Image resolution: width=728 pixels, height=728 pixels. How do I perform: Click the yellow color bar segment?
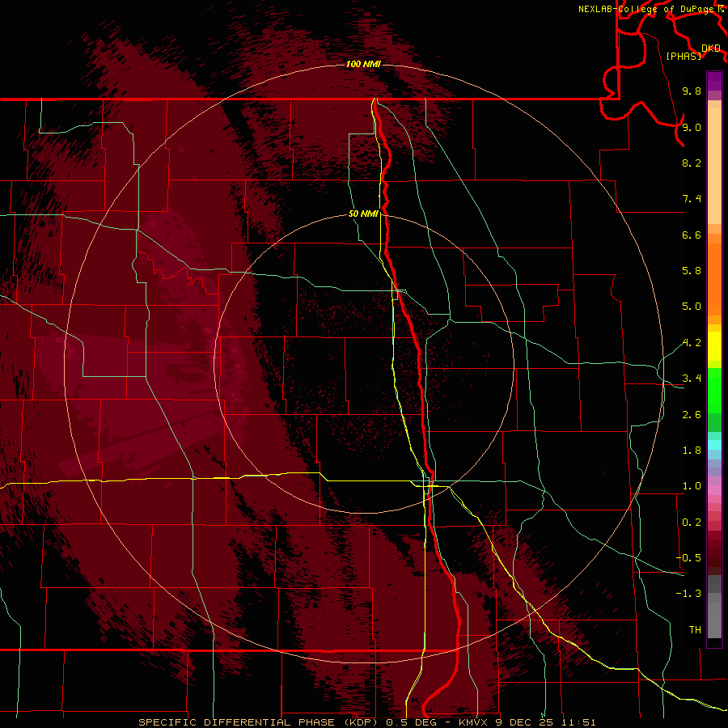(x=714, y=346)
